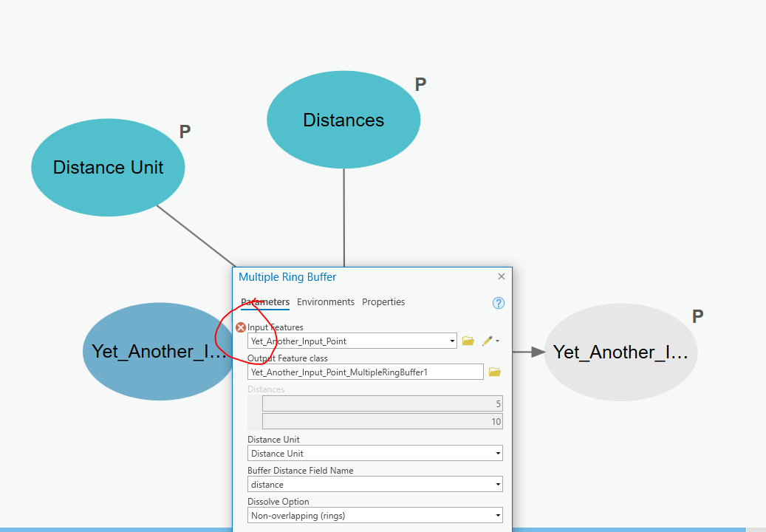
Task: Open the browse folder for Output Feature class
Action: 494,372
